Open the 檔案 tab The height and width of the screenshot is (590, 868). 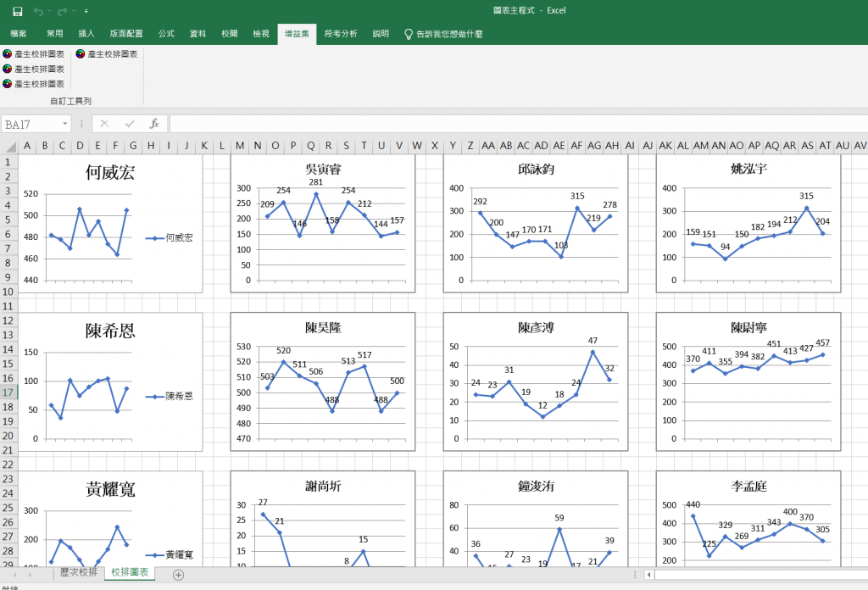click(x=19, y=34)
